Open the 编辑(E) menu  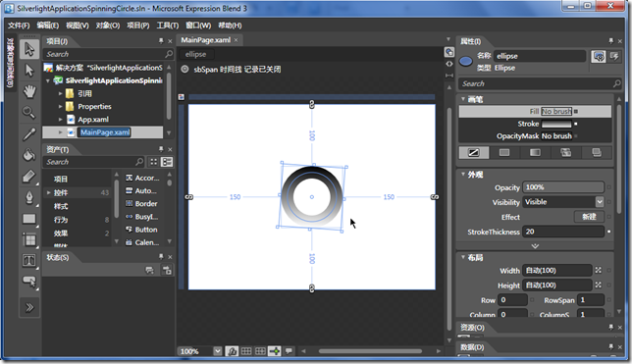point(47,26)
